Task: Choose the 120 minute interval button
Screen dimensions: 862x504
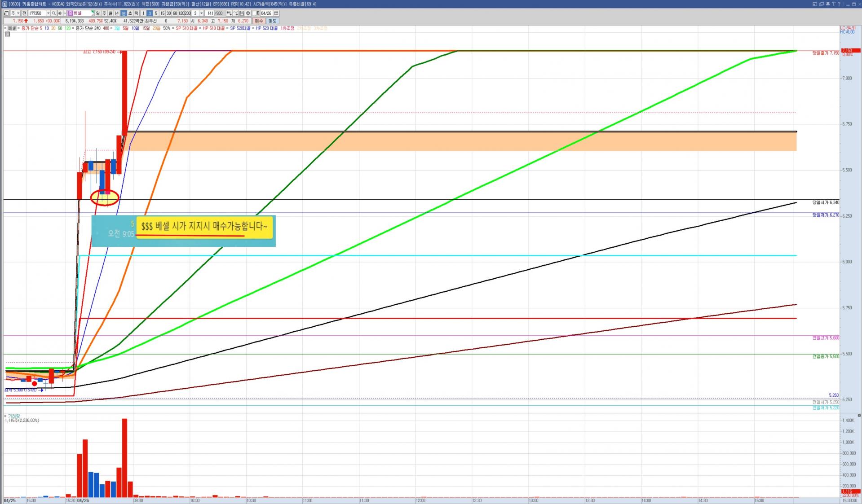Action: 181,13
